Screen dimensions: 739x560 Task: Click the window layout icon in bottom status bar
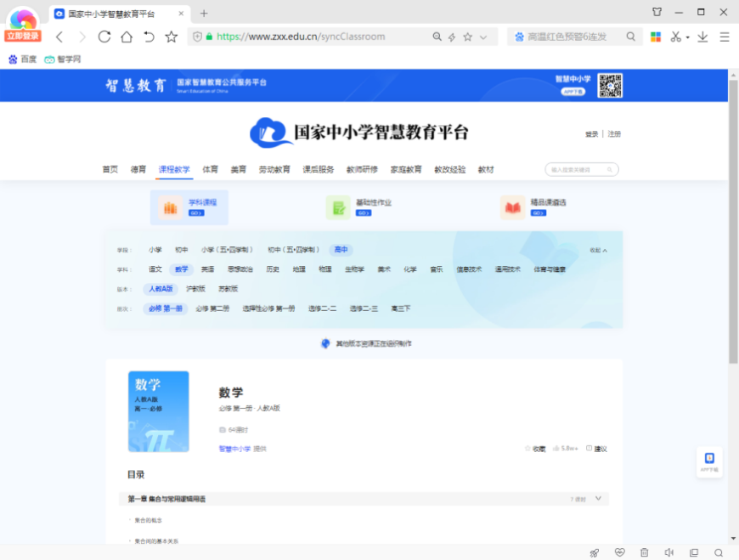[x=694, y=552]
